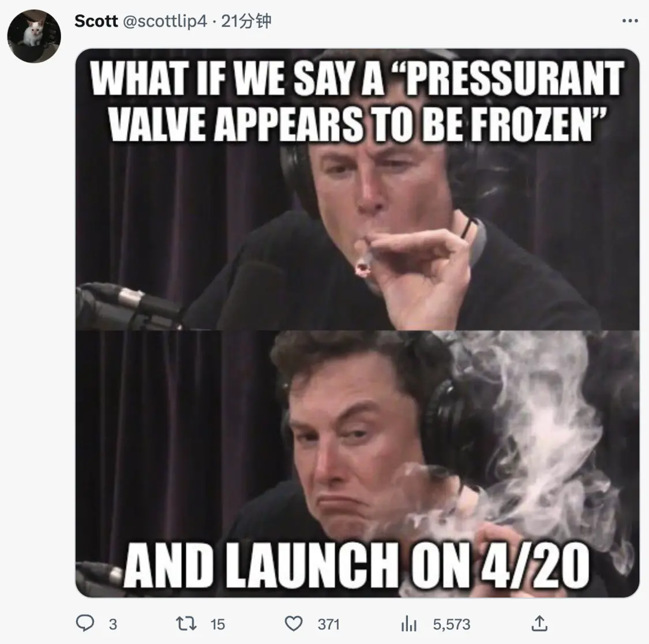Open the three-dot more options menu
Image resolution: width=649 pixels, height=644 pixels.
[630, 21]
